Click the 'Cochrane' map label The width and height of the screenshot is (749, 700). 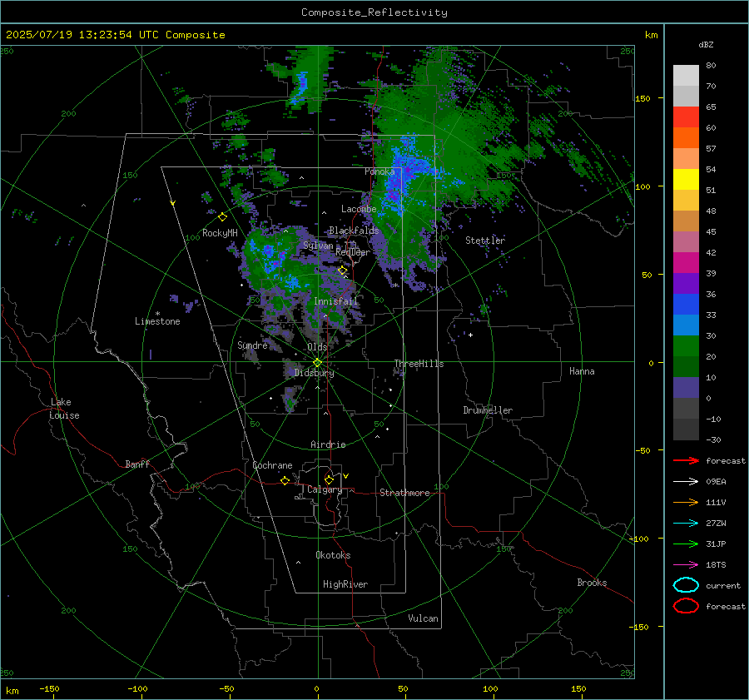pyautogui.click(x=272, y=465)
